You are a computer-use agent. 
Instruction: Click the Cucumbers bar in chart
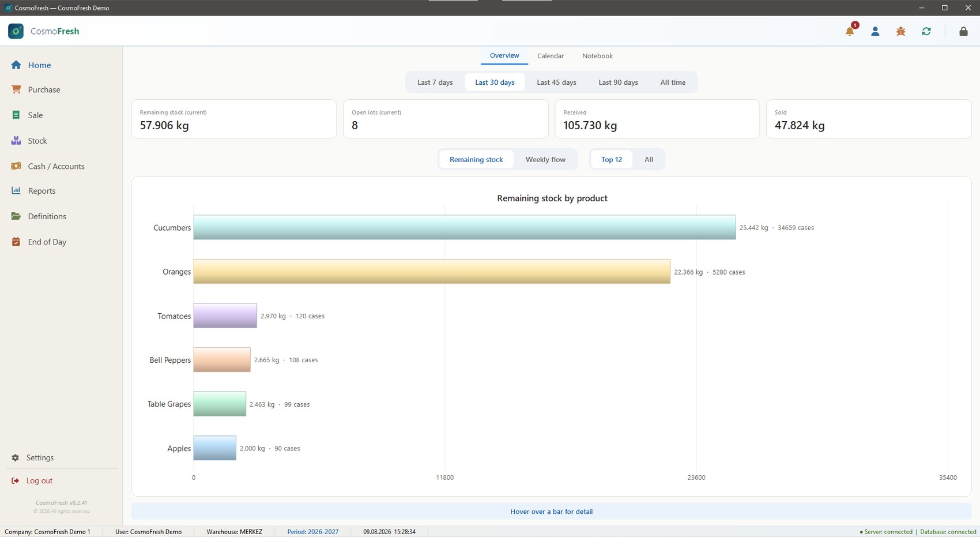[x=465, y=227]
